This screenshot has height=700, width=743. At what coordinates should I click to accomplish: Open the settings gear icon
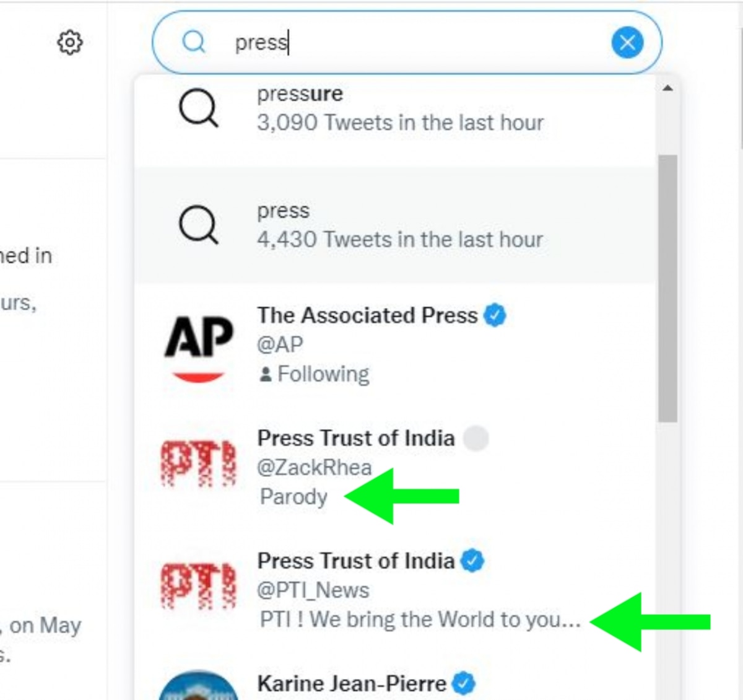[x=70, y=43]
